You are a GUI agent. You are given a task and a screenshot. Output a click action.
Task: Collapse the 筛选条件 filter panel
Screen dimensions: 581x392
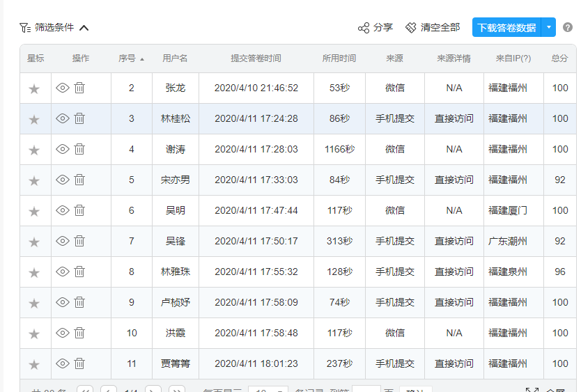[84, 28]
